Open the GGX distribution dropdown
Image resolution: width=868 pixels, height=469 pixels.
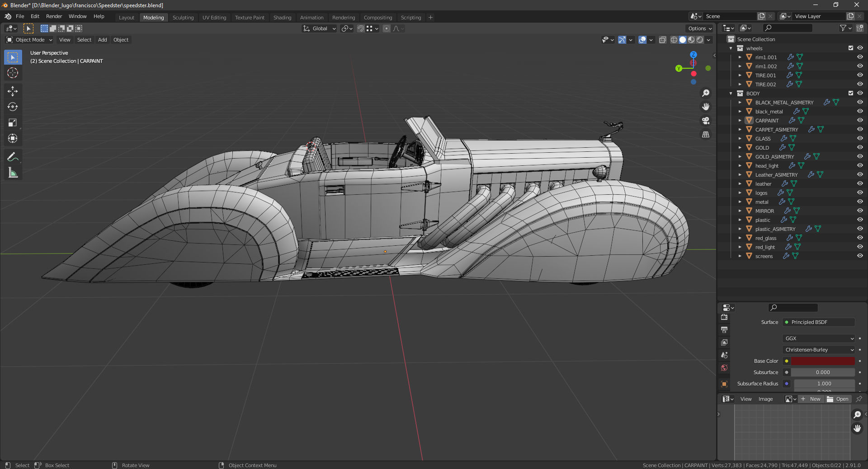(x=819, y=338)
